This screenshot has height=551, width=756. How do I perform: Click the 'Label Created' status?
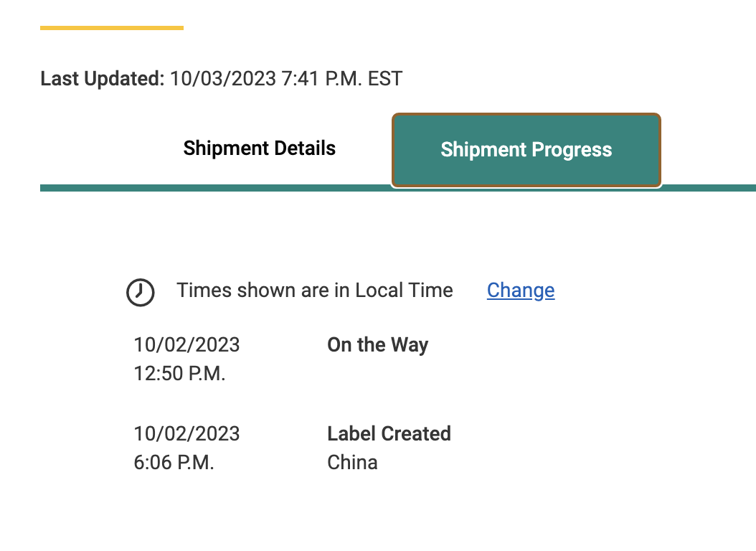coord(389,434)
